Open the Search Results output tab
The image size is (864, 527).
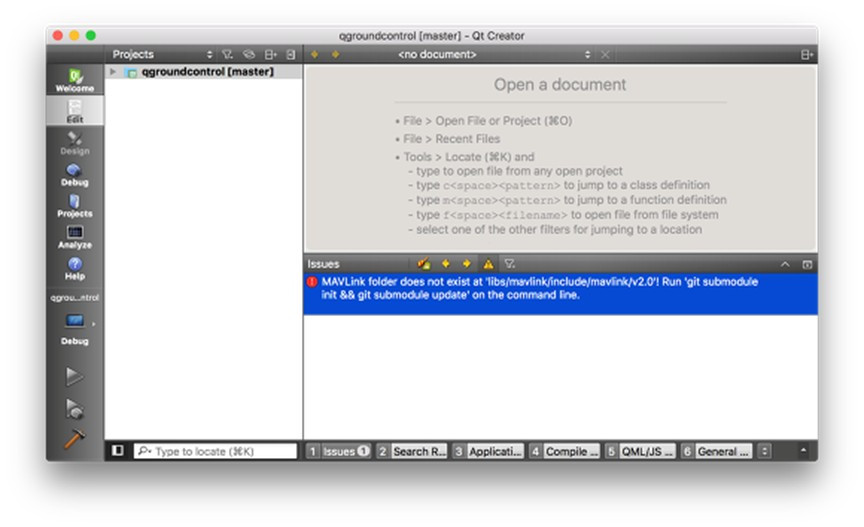[x=412, y=451]
